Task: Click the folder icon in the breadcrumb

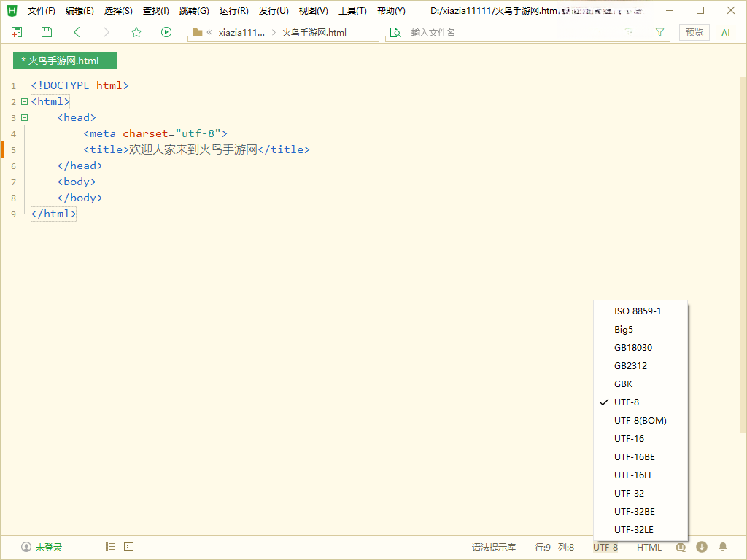Action: coord(197,32)
